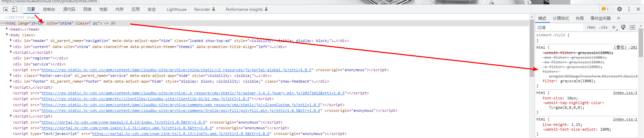This screenshot has height=138, width=644.
Task: Open the issues badge showing 1
Action: coord(605,9)
